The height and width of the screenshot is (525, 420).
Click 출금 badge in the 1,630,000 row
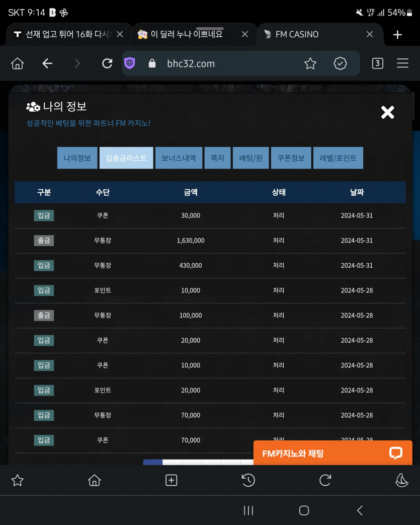click(x=44, y=241)
